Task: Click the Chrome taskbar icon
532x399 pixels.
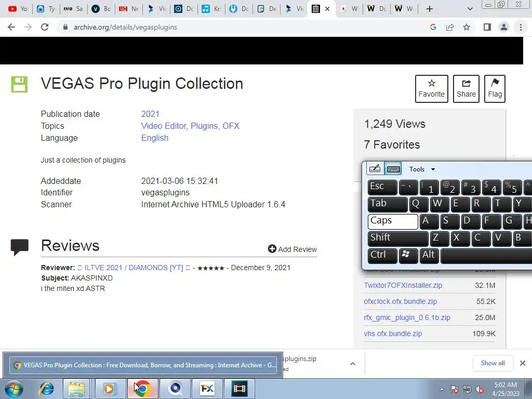Action: coord(142,389)
